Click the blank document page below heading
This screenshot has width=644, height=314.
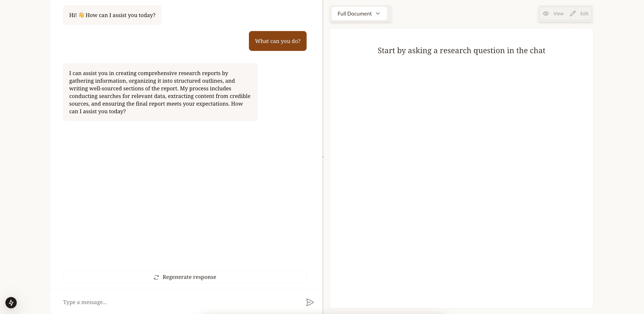tap(461, 178)
